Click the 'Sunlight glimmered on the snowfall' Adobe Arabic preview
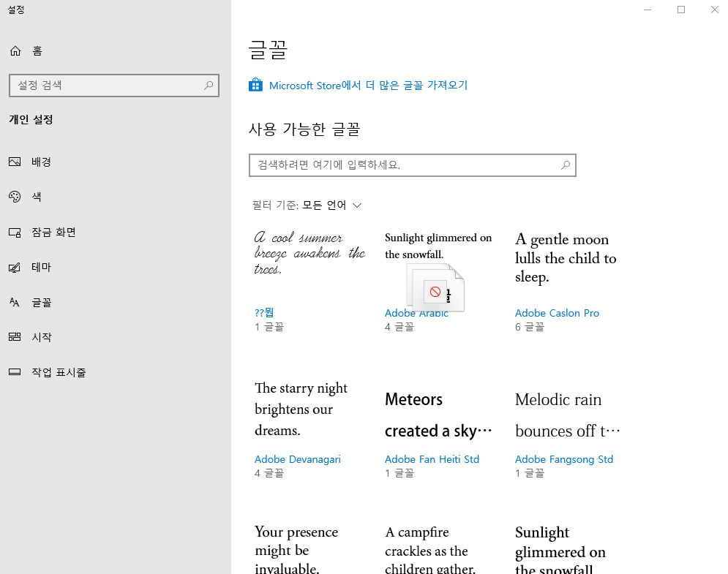 tap(438, 246)
